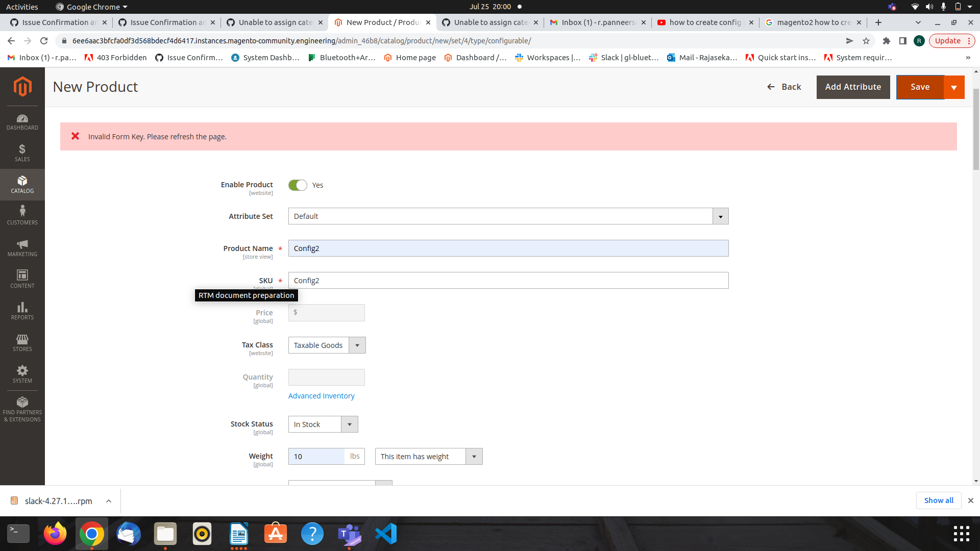Open the Reports bar chart icon
Viewport: 980px width, 551px height.
pyautogui.click(x=22, y=311)
